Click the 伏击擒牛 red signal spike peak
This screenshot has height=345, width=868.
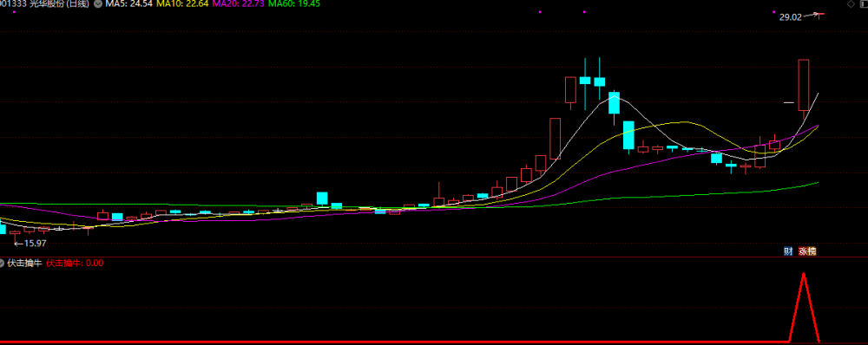[803, 274]
